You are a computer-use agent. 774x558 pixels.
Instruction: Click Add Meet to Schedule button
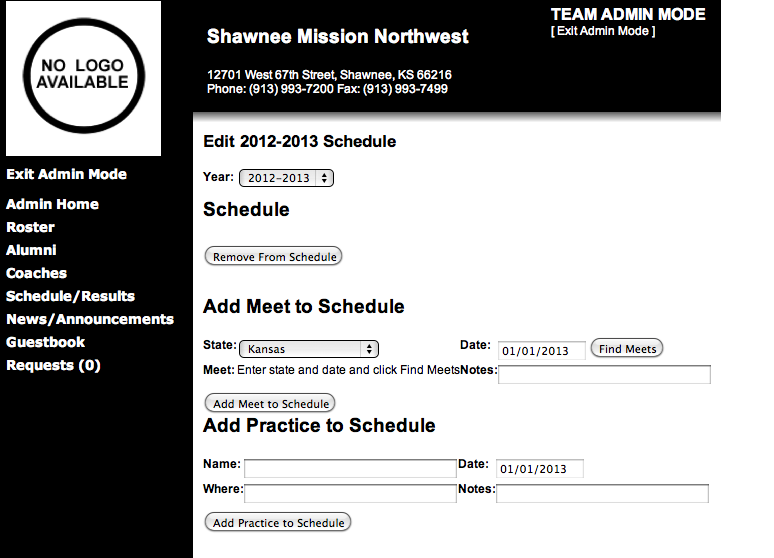pos(270,403)
